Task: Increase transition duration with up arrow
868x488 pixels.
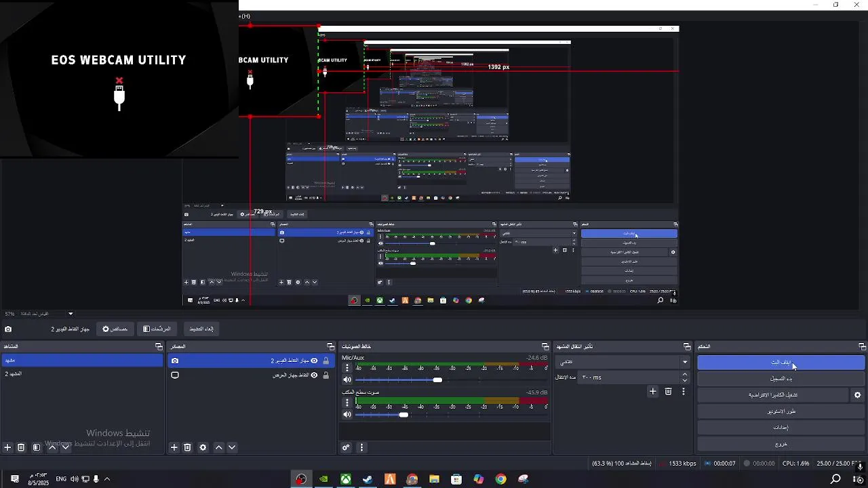Action: click(x=684, y=374)
